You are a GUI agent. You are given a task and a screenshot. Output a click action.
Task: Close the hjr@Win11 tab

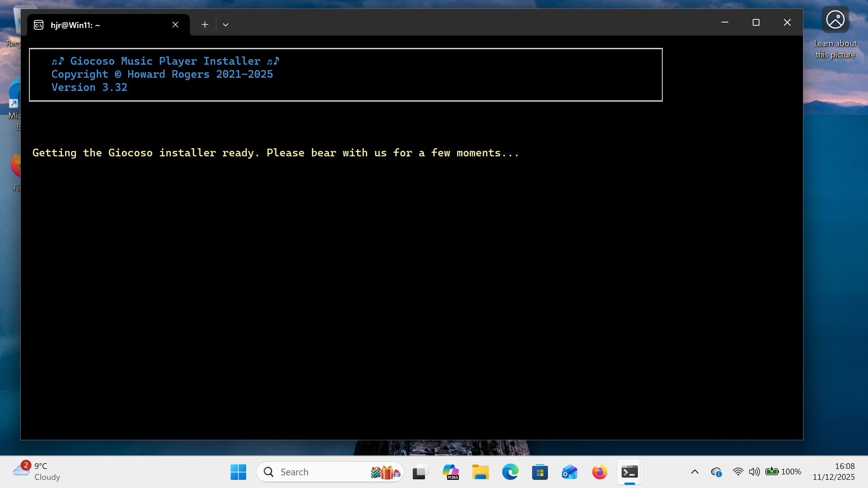tap(175, 25)
